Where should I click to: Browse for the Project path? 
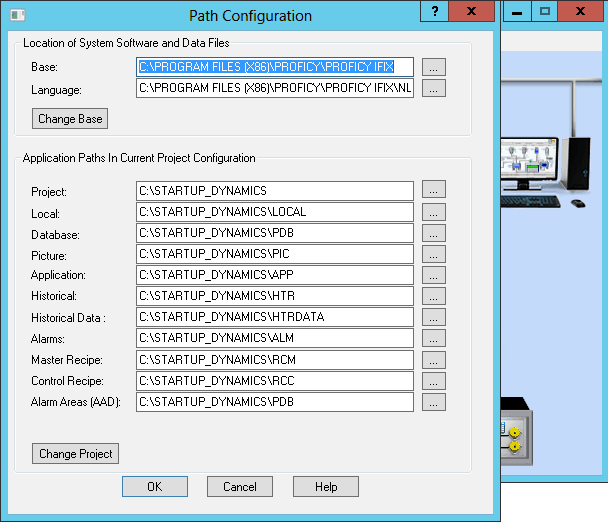pos(434,189)
